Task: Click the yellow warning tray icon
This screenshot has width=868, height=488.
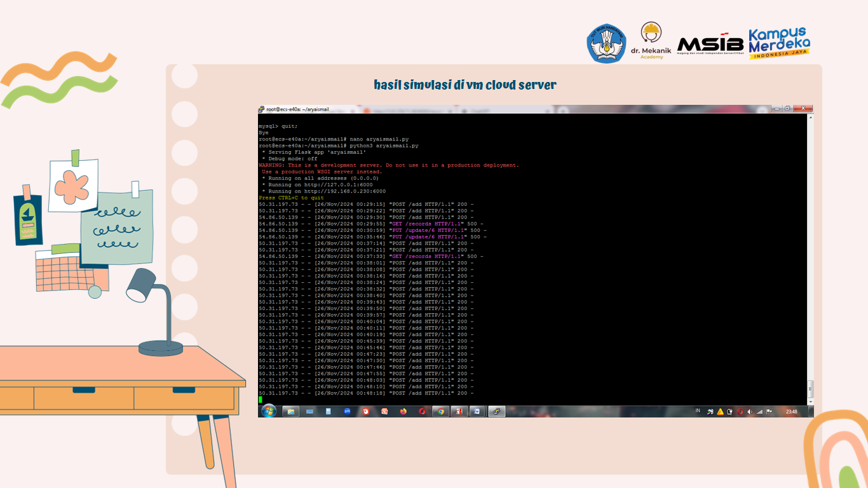Action: tap(721, 412)
